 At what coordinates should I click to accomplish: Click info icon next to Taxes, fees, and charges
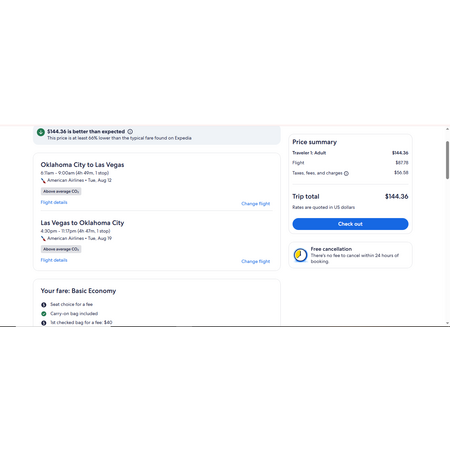coord(346,173)
